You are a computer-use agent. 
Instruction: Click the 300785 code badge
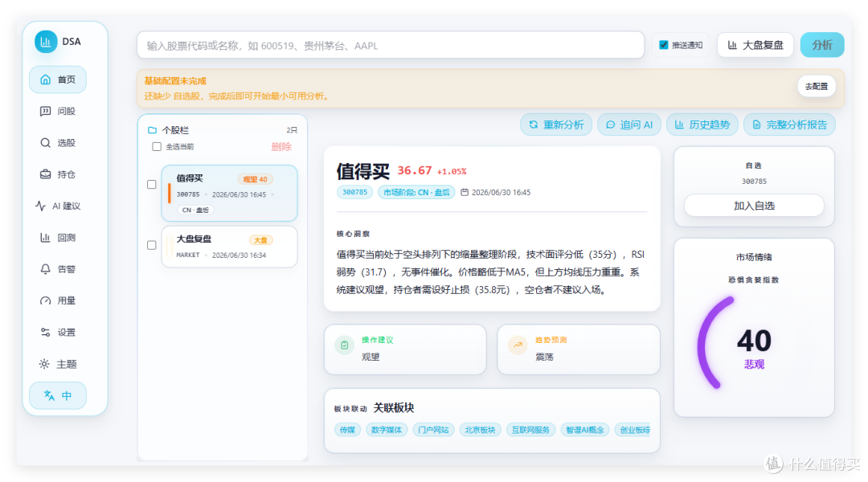[x=355, y=192]
